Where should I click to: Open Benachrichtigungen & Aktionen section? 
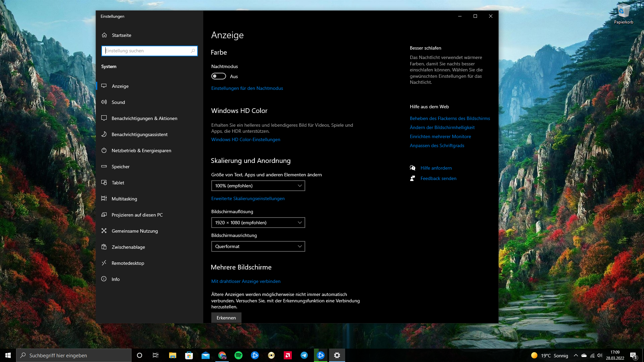144,118
